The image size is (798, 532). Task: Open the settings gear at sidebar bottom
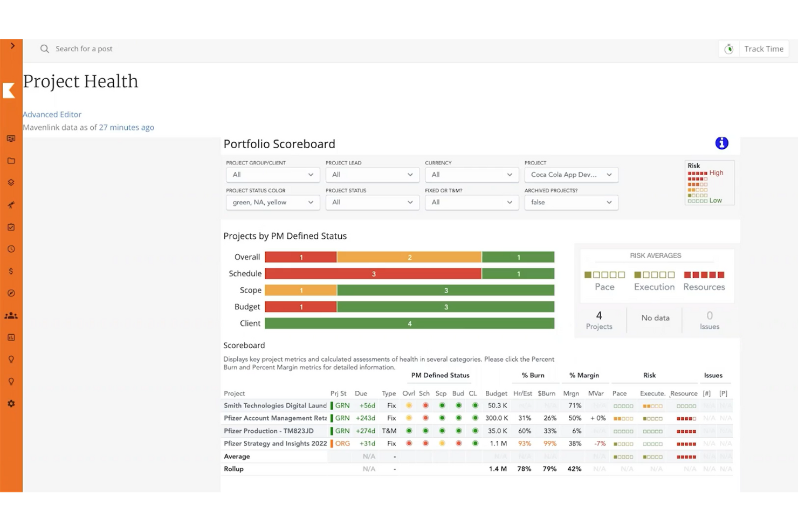coord(11,403)
